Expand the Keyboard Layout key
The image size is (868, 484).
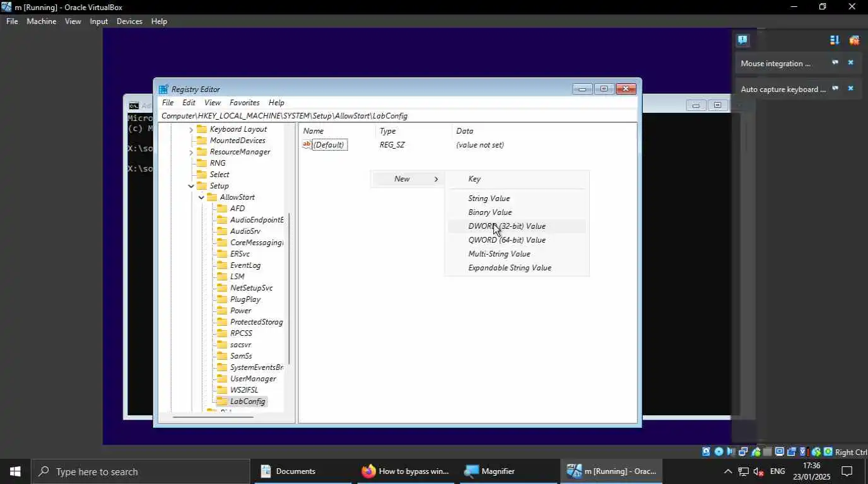click(191, 129)
